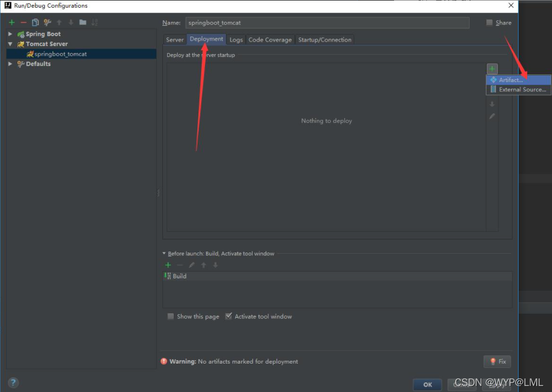Move before launch task down
This screenshot has height=392, width=552.
coord(215,265)
